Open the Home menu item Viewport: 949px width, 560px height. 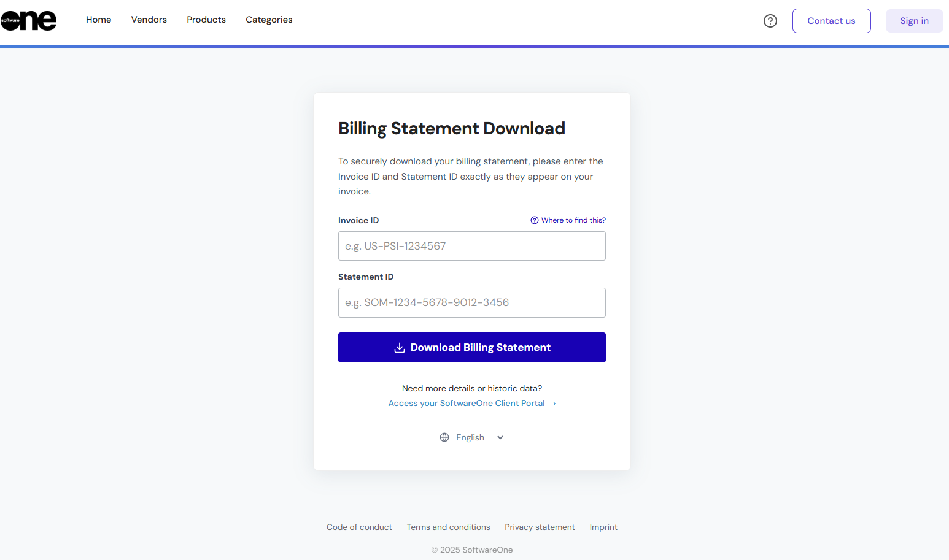(98, 20)
